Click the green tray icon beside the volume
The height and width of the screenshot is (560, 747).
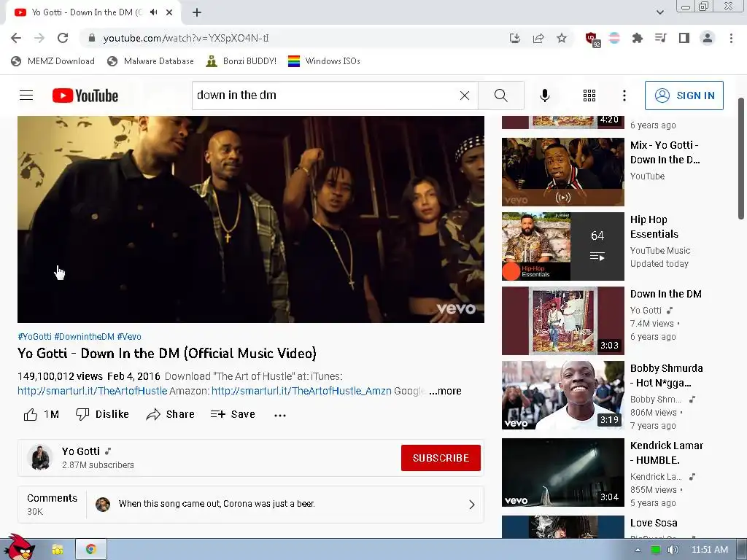click(656, 550)
